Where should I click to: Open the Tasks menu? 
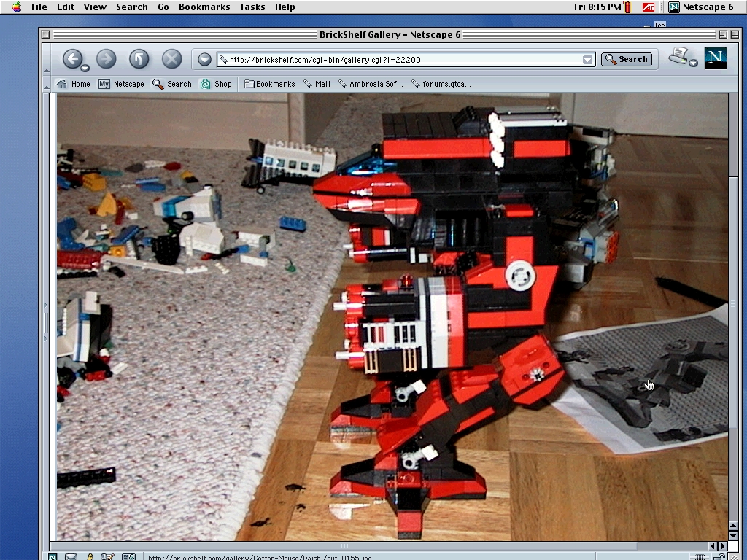tap(252, 7)
